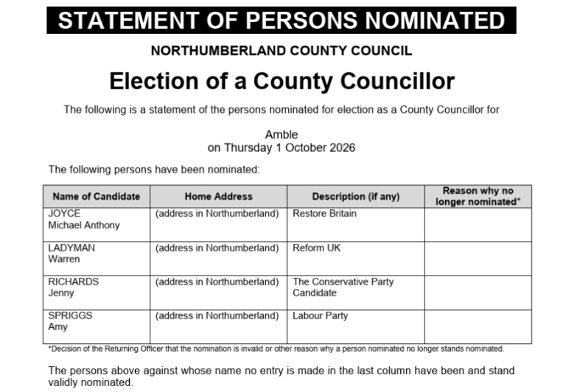566x392 pixels.
Task: Select The Conservative Party Candidate cell
Action: [355, 293]
